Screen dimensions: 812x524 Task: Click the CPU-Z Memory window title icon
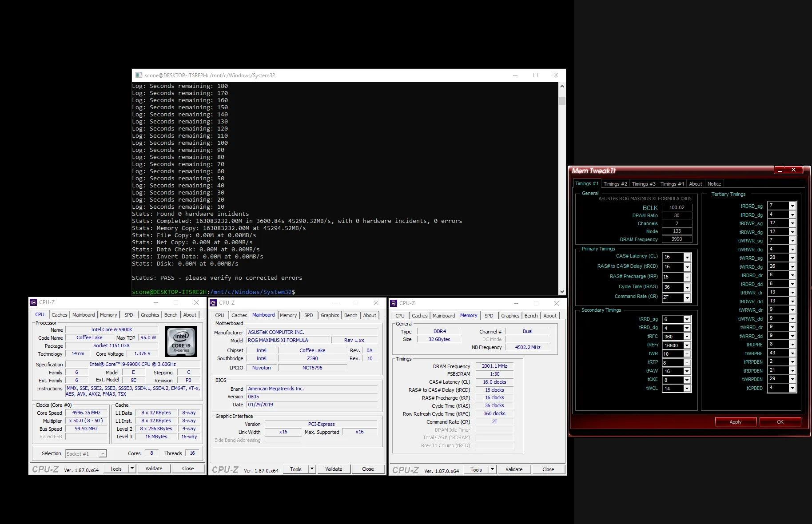pos(394,303)
